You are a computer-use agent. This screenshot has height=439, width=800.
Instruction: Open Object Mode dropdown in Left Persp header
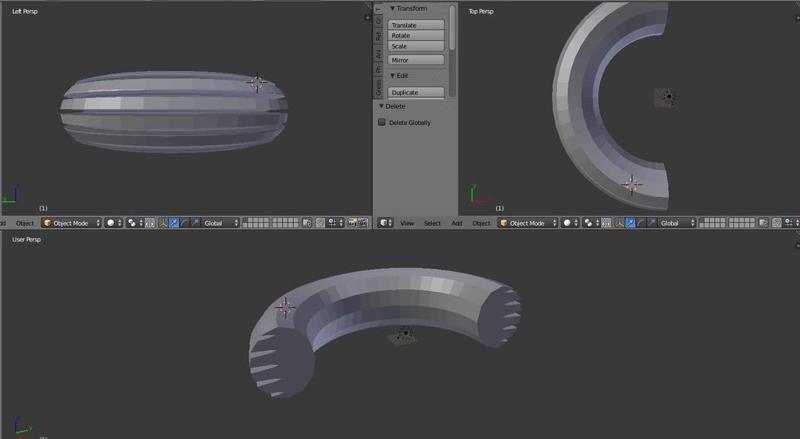pyautogui.click(x=71, y=223)
